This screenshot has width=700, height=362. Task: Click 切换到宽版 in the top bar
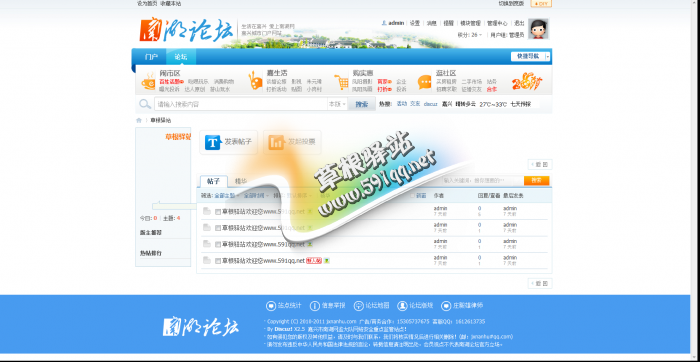click(x=511, y=4)
